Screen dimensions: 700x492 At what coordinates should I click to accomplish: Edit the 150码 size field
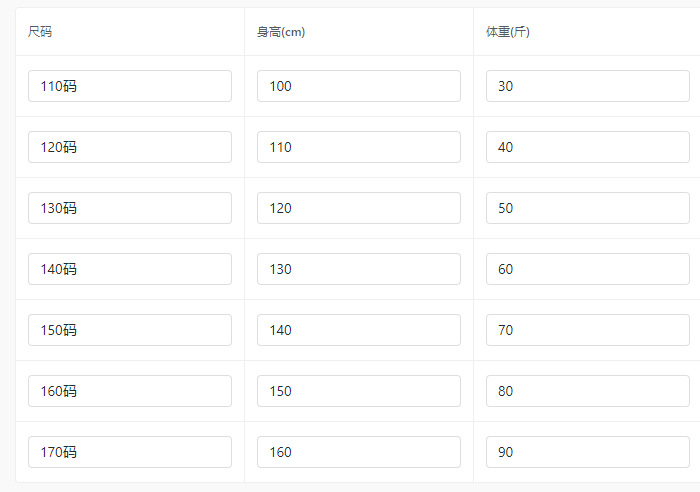click(x=130, y=330)
